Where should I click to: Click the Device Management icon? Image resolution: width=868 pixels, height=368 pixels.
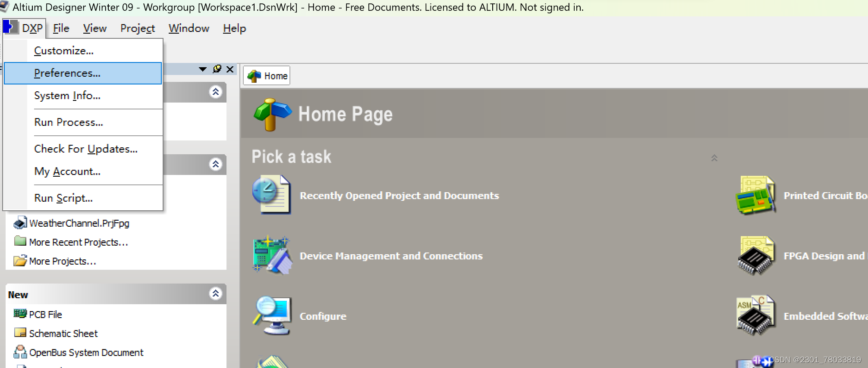pos(272,255)
